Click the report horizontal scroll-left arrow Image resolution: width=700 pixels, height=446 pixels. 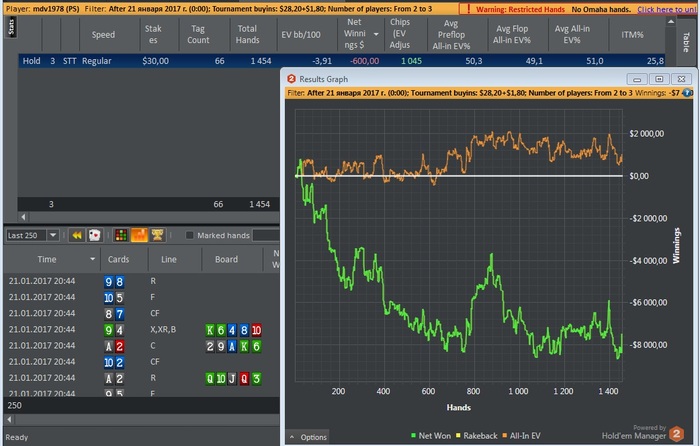[x=23, y=217]
